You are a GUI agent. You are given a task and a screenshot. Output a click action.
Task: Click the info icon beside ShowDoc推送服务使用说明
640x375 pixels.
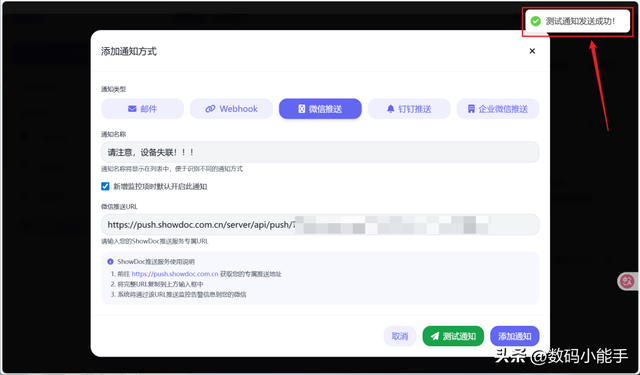[x=110, y=262]
